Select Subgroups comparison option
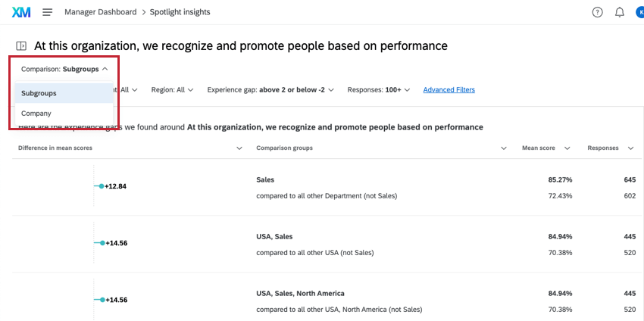 pos(39,93)
